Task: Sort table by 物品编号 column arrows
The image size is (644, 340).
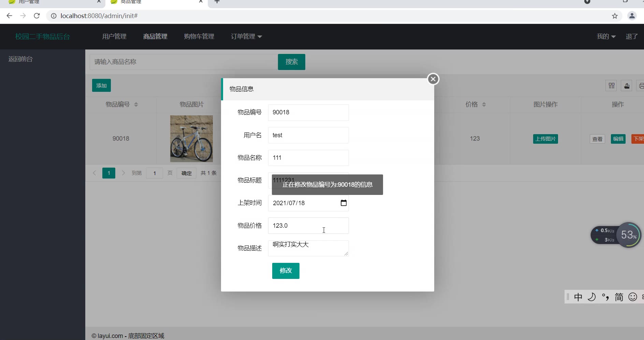Action: click(x=136, y=104)
